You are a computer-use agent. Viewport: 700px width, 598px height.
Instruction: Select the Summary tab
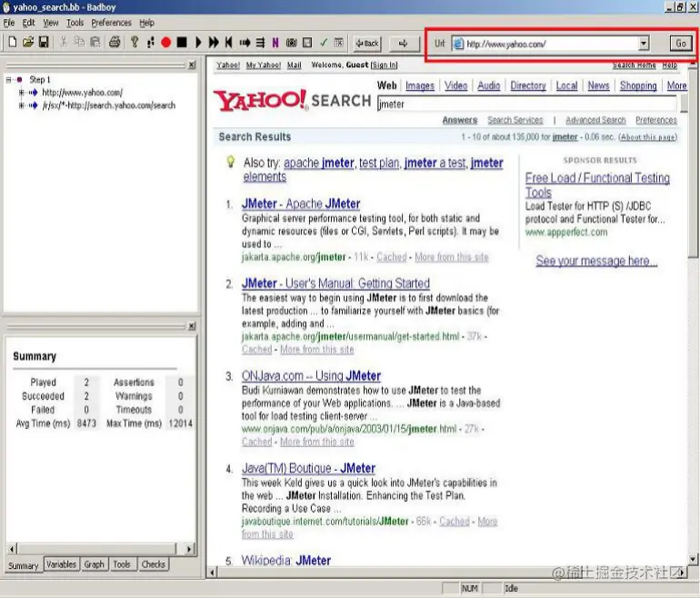click(24, 565)
